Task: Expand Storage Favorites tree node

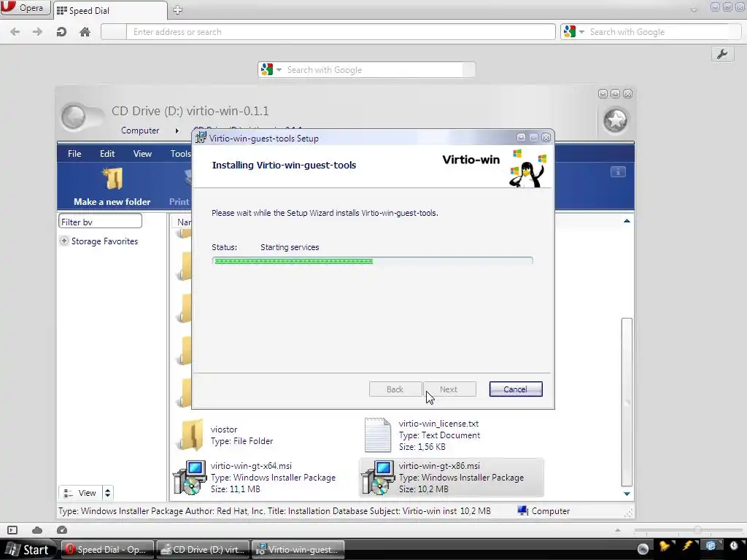Action: [64, 241]
